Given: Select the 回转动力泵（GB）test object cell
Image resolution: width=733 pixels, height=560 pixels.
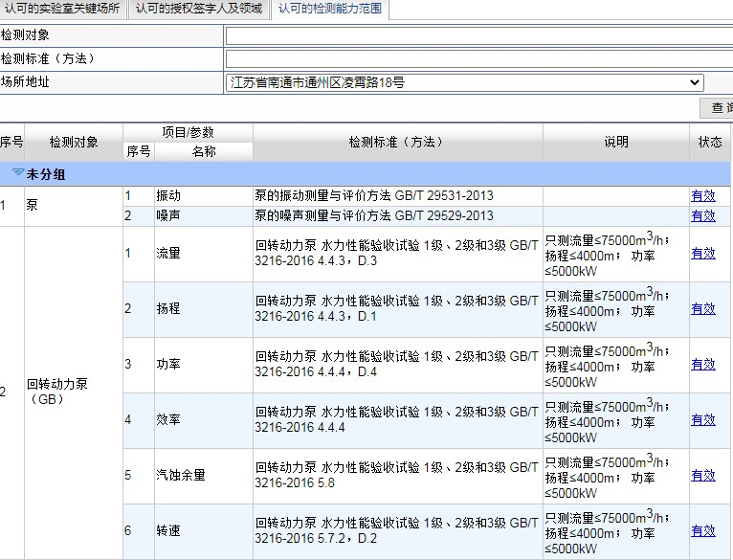Looking at the screenshot, I should pos(74,392).
